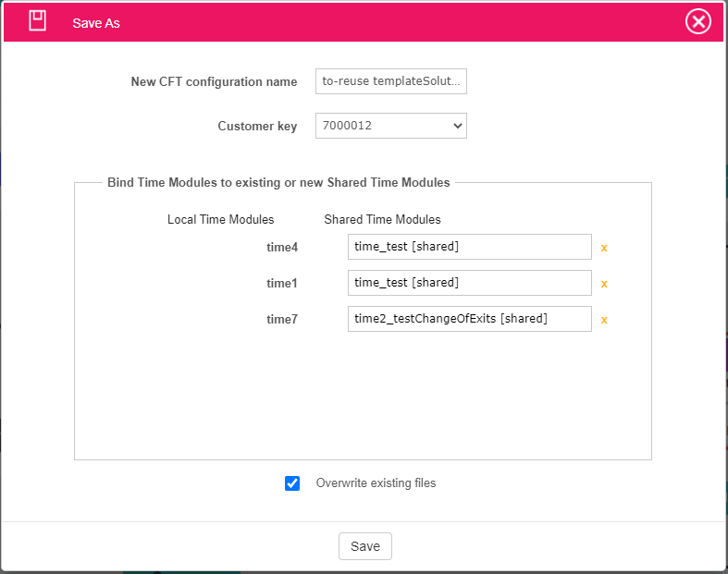The height and width of the screenshot is (574, 728).
Task: Click the Save As floppy disk icon
Action: click(37, 21)
